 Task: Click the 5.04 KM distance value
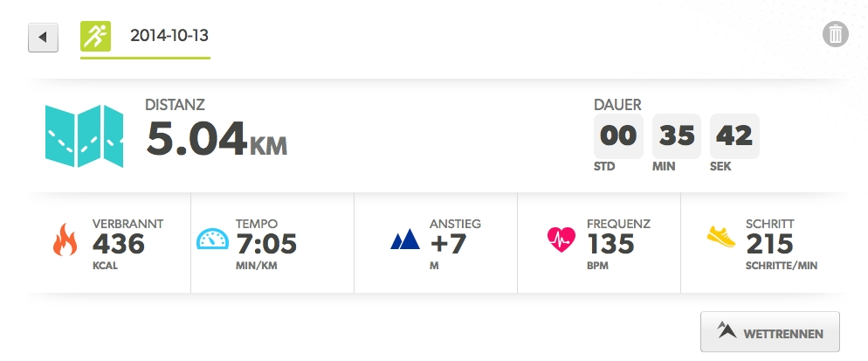(216, 138)
